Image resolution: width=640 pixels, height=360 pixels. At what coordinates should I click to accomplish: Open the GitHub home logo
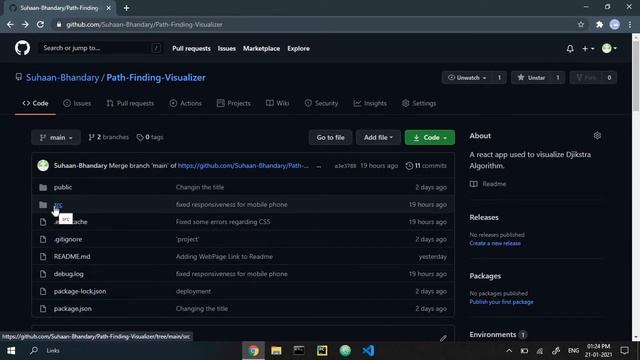[22, 48]
